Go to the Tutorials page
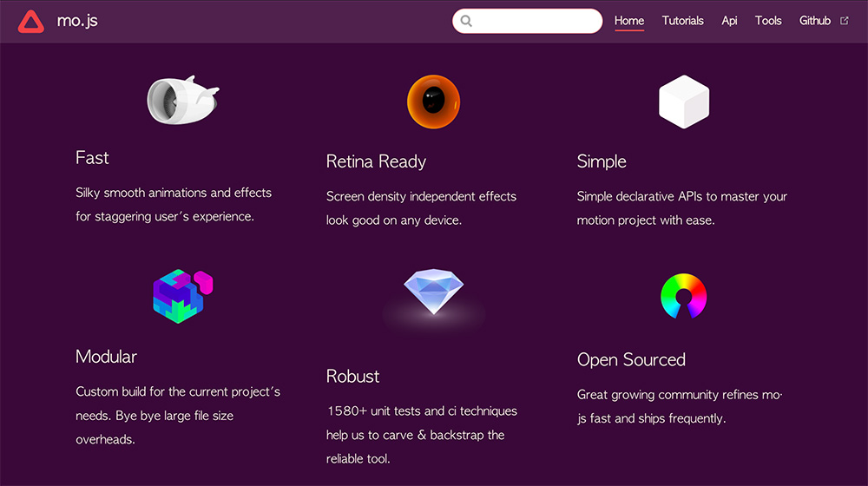The height and width of the screenshot is (486, 868). (682, 21)
